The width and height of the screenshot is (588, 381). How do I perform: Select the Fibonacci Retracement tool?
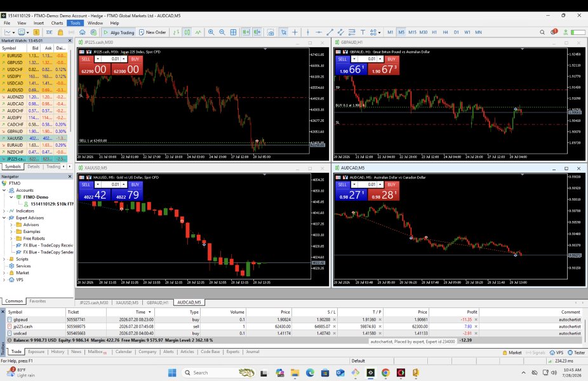(x=352, y=32)
